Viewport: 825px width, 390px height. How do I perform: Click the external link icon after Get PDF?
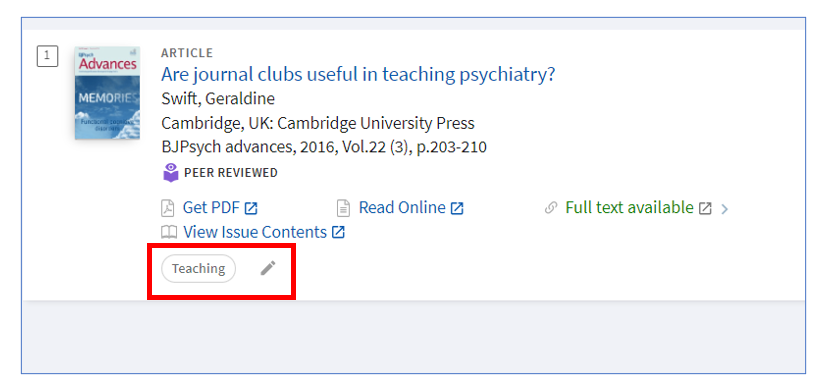point(251,208)
